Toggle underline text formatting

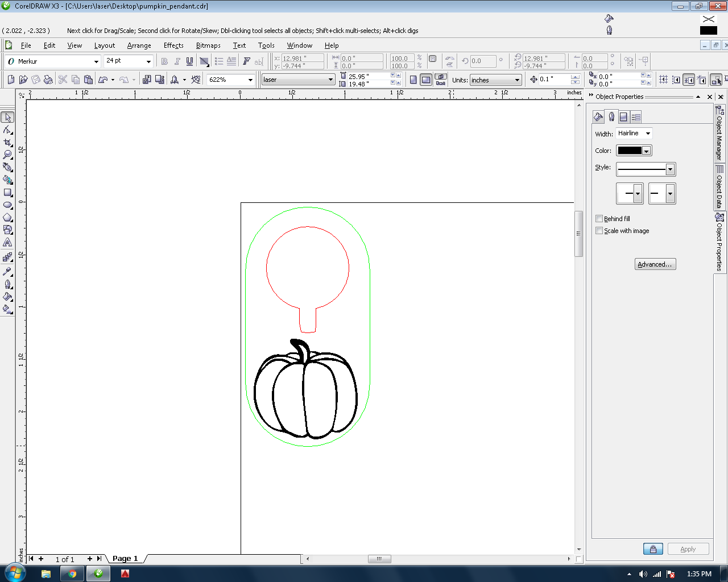[x=189, y=61]
